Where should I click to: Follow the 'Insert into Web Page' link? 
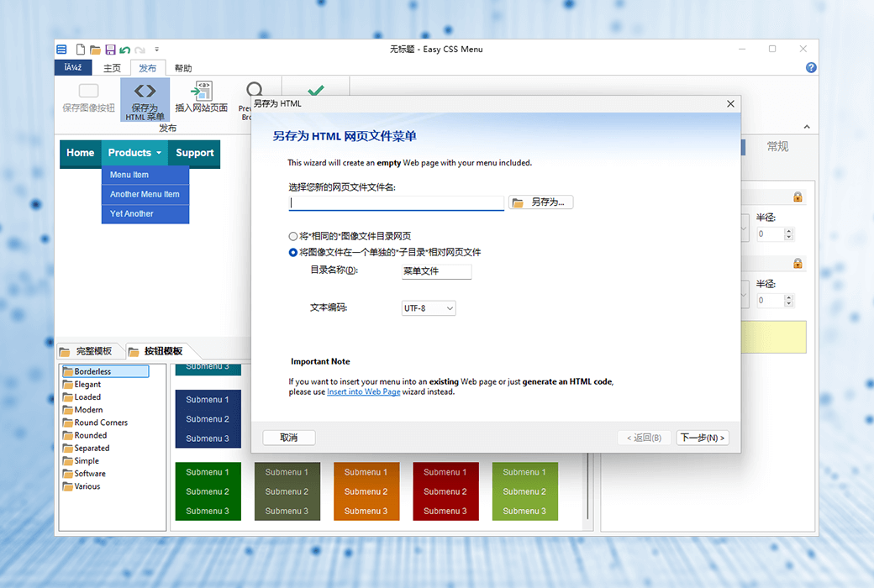coord(363,391)
